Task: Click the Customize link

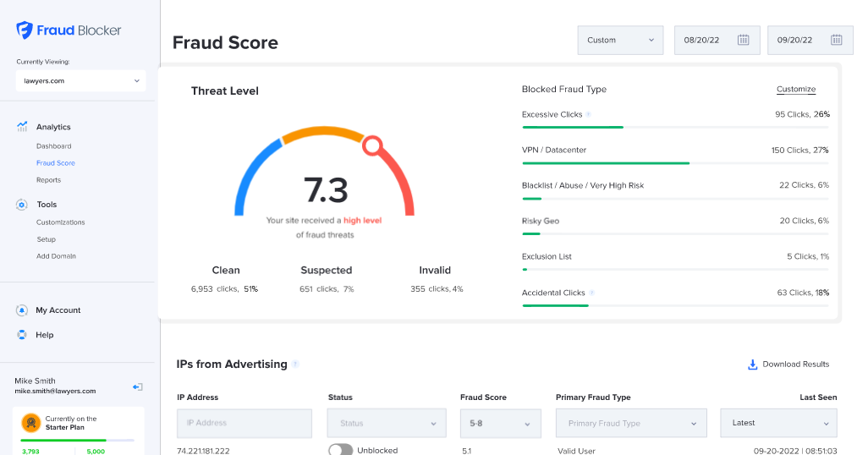Action: point(795,89)
